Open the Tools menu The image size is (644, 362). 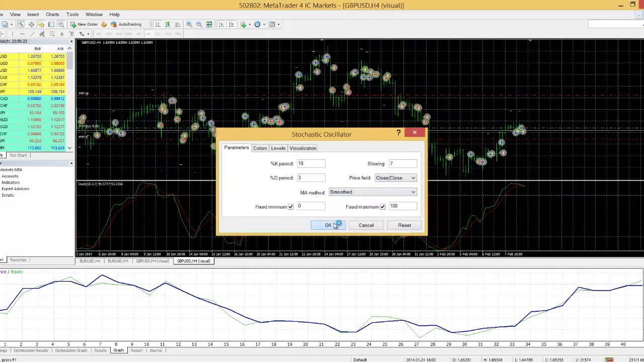72,15
